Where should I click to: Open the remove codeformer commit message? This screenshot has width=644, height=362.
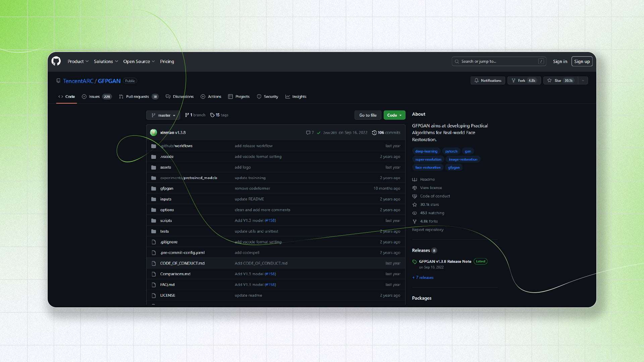252,188
